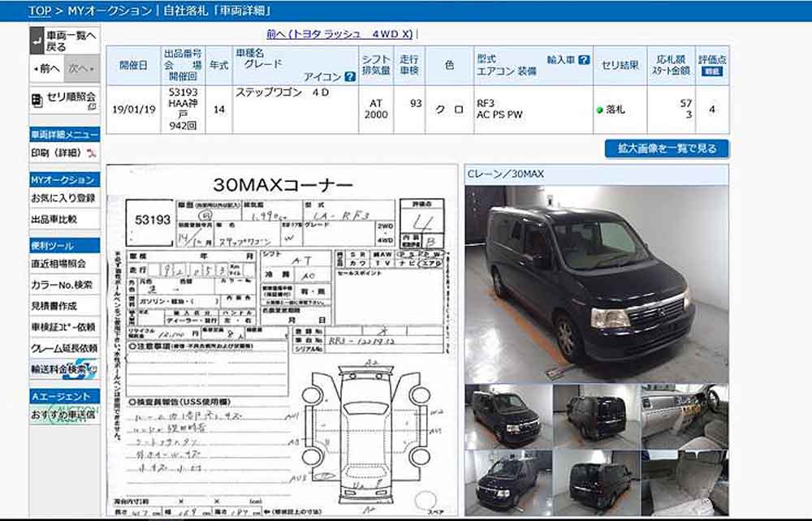
Task: Click the auction sheet image 30MAXコーナー
Action: (x=283, y=340)
